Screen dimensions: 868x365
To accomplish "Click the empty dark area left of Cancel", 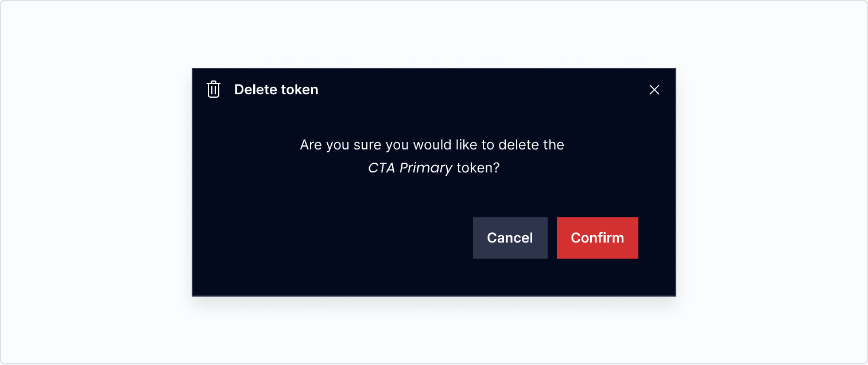I will tap(333, 238).
